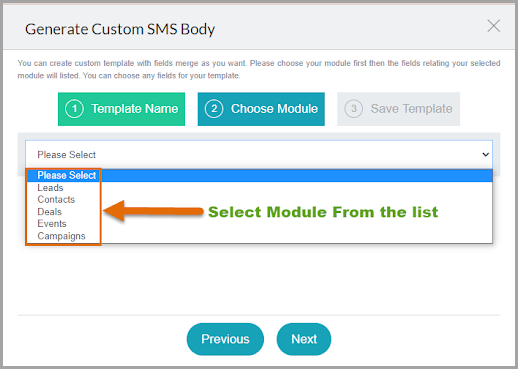518x369 pixels.
Task: Click the step 3 circle icon
Action: click(354, 109)
